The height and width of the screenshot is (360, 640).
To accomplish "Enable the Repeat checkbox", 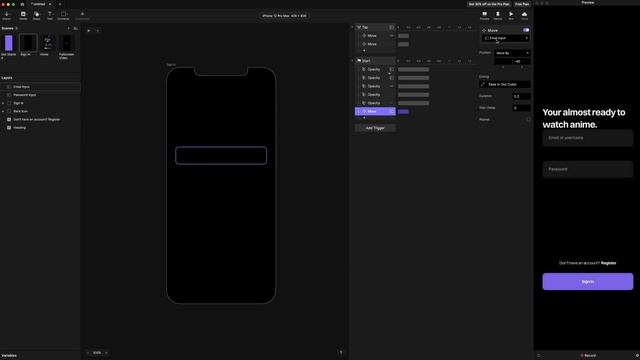I will pyautogui.click(x=528, y=119).
